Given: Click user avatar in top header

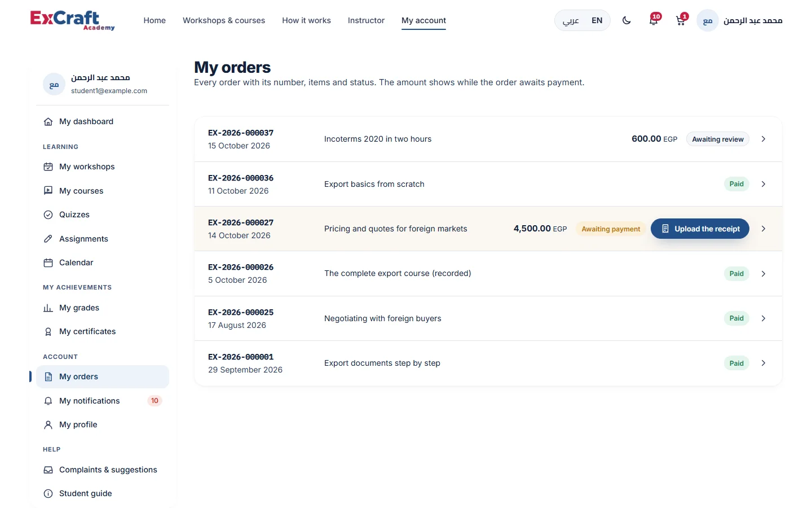Looking at the screenshot, I should [708, 20].
